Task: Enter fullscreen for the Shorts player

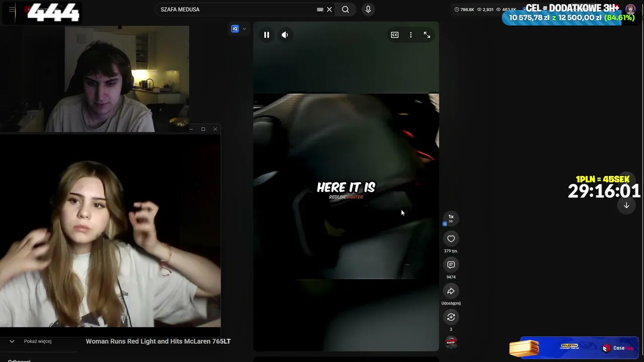Action: tap(427, 35)
